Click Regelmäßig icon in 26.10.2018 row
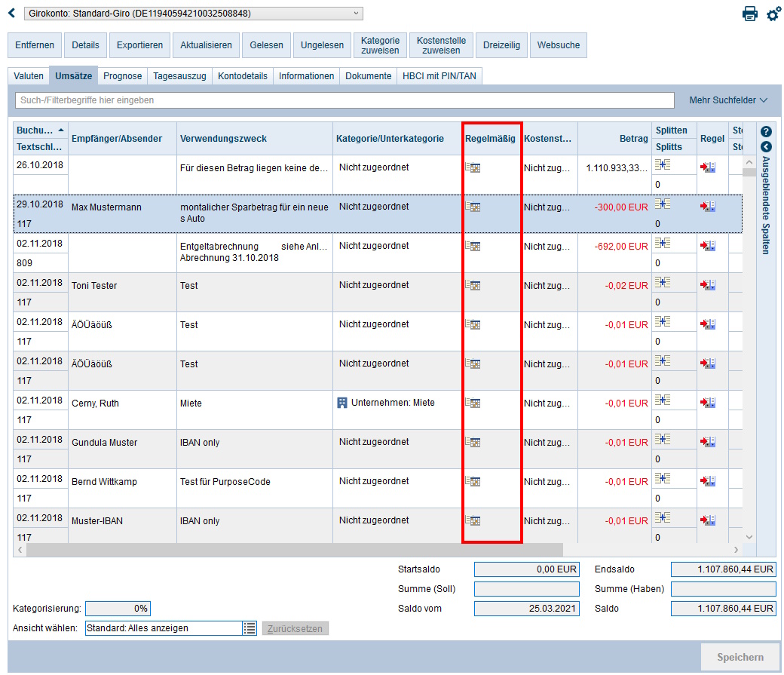 pyautogui.click(x=473, y=167)
